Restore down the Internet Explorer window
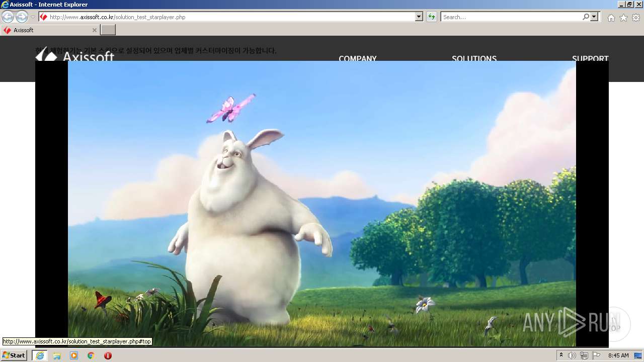Viewport: 644px width, 362px height. click(x=629, y=4)
